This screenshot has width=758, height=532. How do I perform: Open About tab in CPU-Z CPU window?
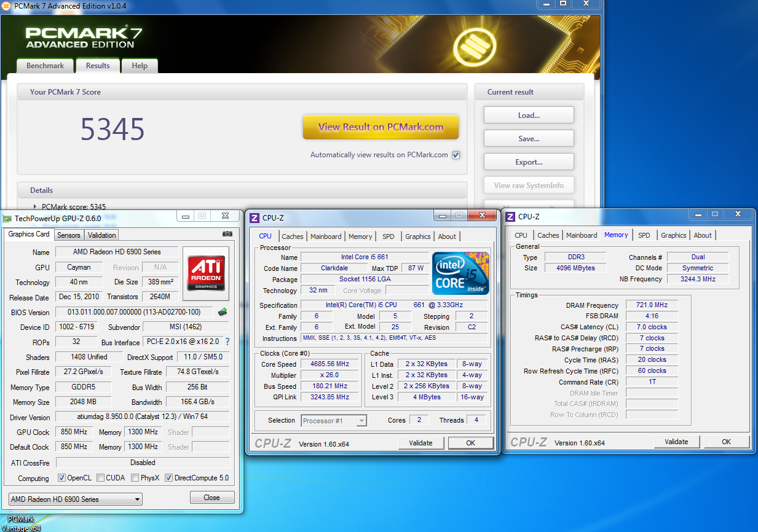click(447, 237)
